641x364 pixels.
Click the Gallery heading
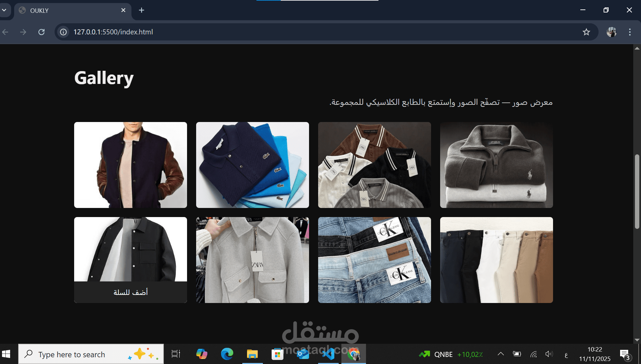pyautogui.click(x=104, y=78)
